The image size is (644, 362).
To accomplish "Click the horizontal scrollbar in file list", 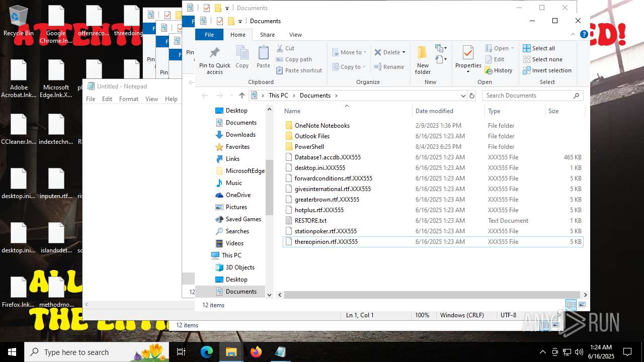I will tap(433, 295).
